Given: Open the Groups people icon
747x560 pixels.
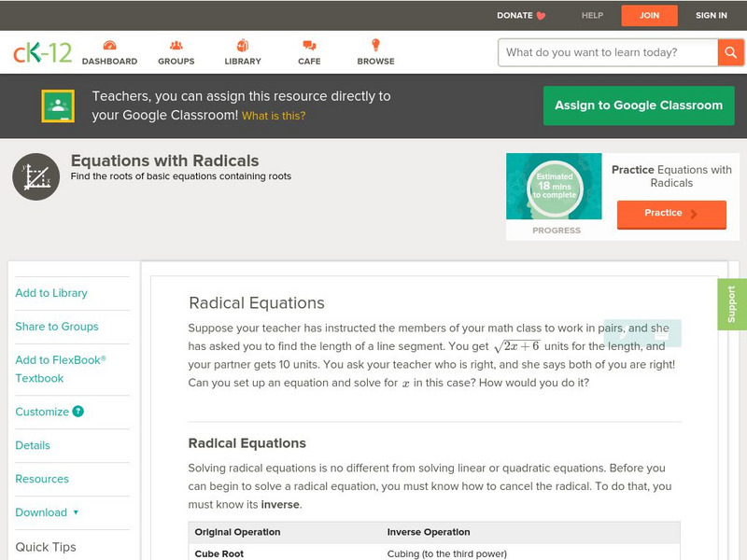Looking at the screenshot, I should pos(176,45).
